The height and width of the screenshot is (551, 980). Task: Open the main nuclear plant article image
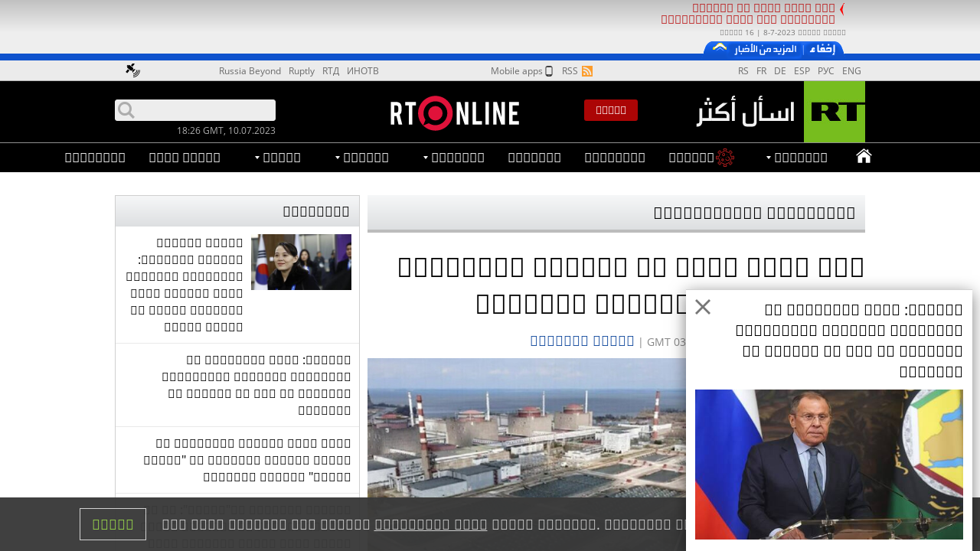coord(527,429)
